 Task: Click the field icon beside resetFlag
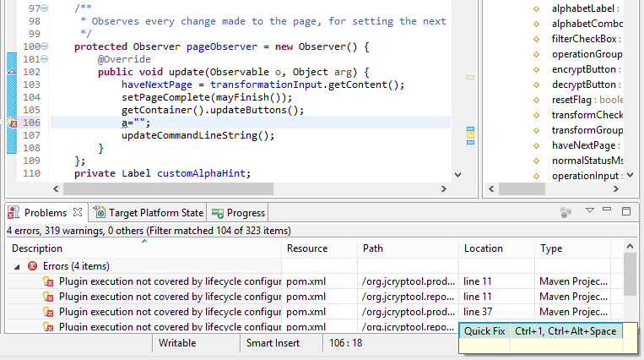click(537, 101)
